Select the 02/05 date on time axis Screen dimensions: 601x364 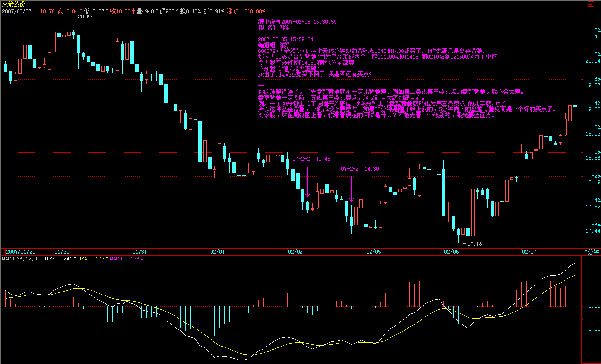[373, 252]
